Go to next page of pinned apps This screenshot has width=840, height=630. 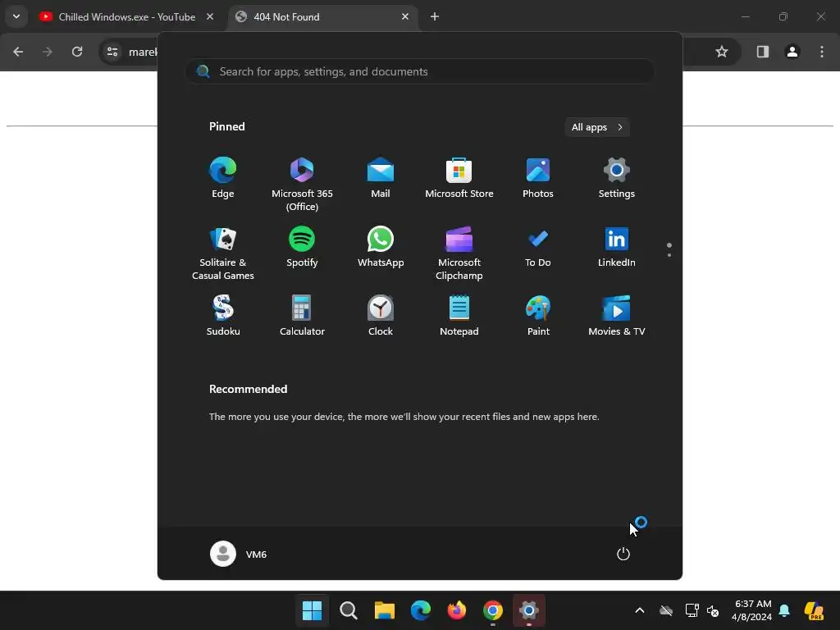(x=669, y=255)
